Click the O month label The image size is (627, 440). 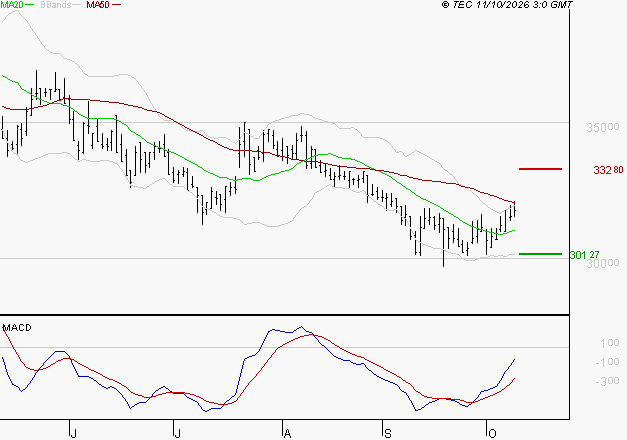click(x=492, y=433)
